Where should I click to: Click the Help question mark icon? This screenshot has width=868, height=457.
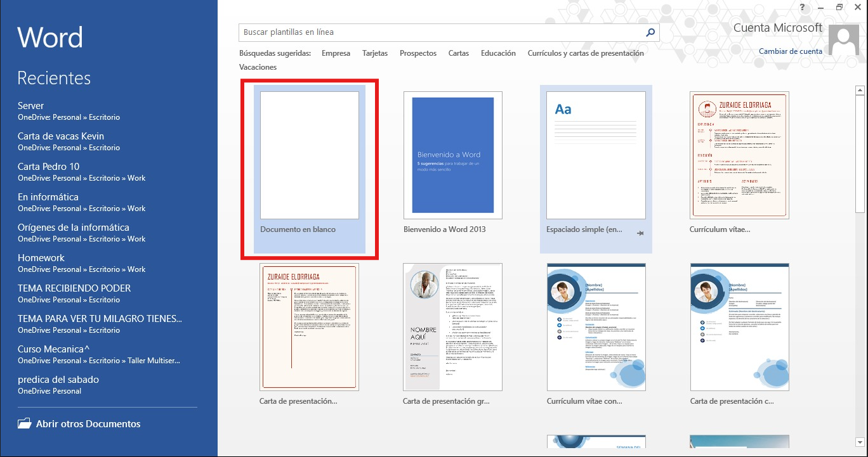803,7
